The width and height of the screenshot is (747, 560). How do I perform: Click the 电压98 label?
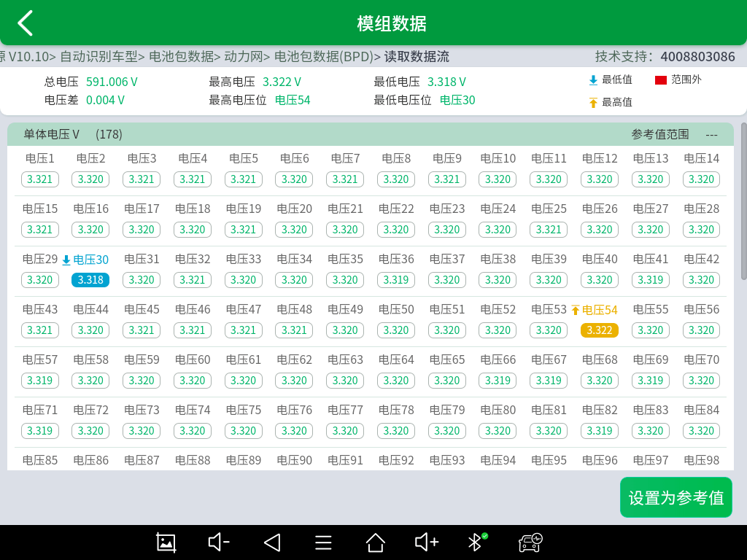701,461
